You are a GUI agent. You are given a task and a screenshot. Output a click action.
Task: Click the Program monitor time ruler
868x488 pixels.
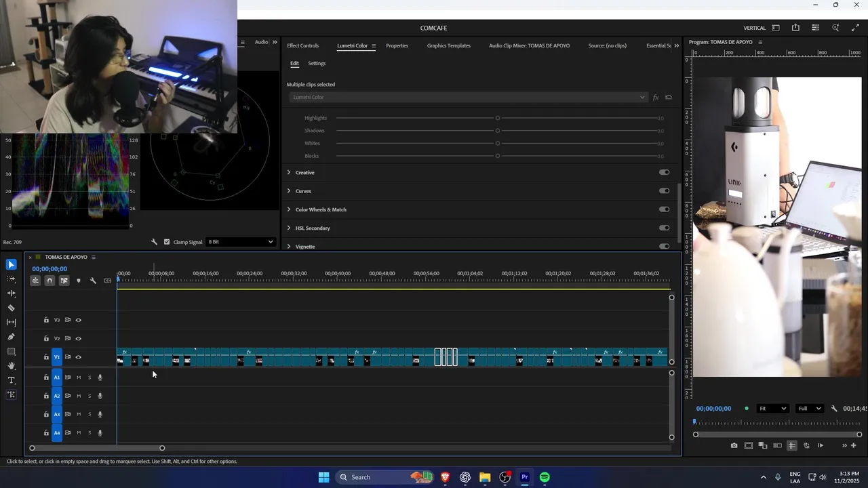(x=777, y=422)
